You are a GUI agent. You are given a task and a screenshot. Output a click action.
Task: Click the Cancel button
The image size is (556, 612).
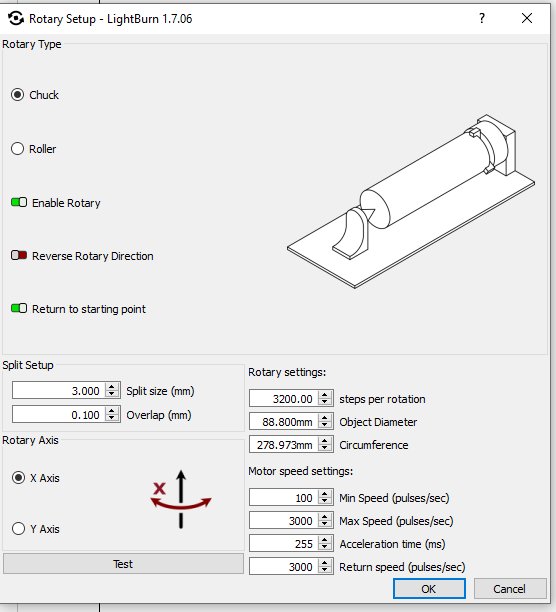point(510,589)
